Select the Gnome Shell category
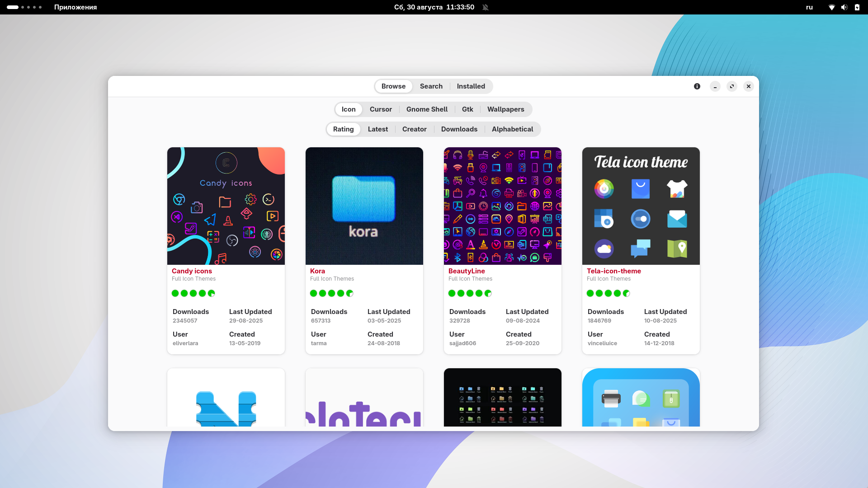The width and height of the screenshot is (868, 488). [x=427, y=109]
